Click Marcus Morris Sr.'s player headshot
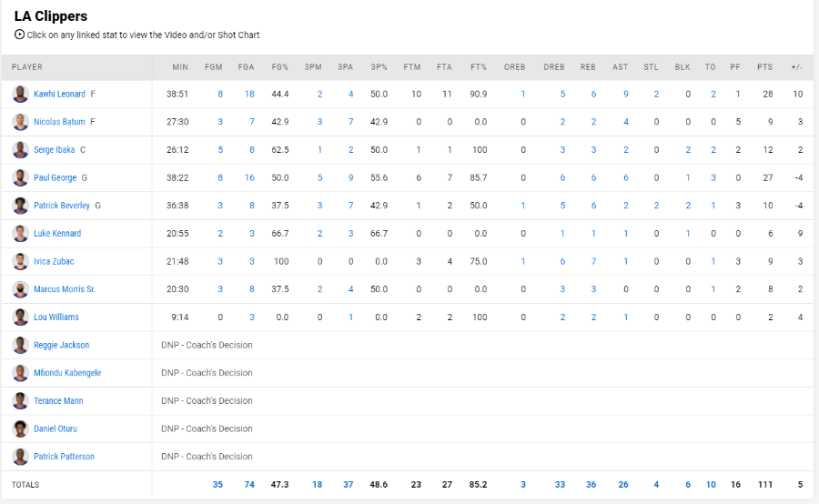 [20, 288]
